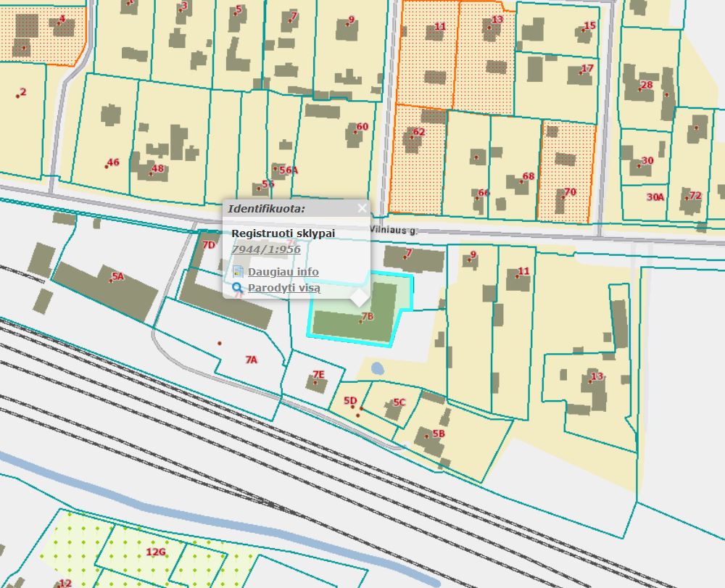Close the Identifikuota popup
The image size is (725, 588).
tap(362, 209)
